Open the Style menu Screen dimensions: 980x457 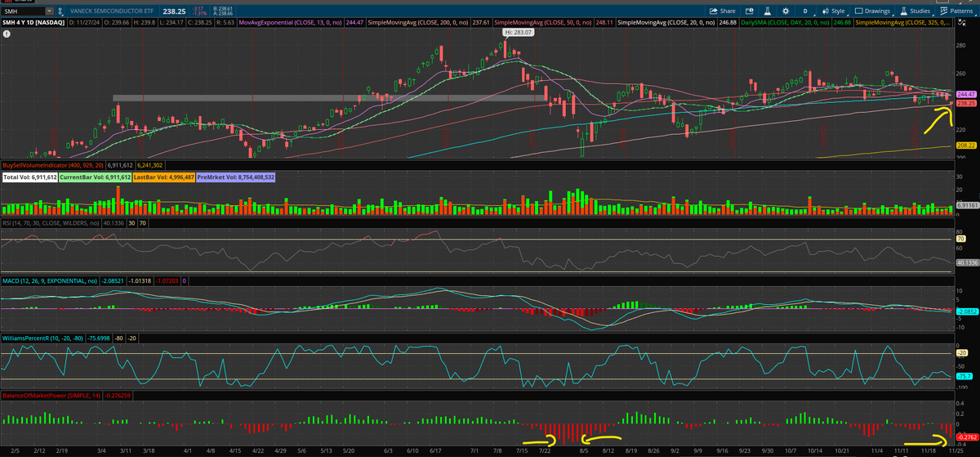click(x=834, y=11)
